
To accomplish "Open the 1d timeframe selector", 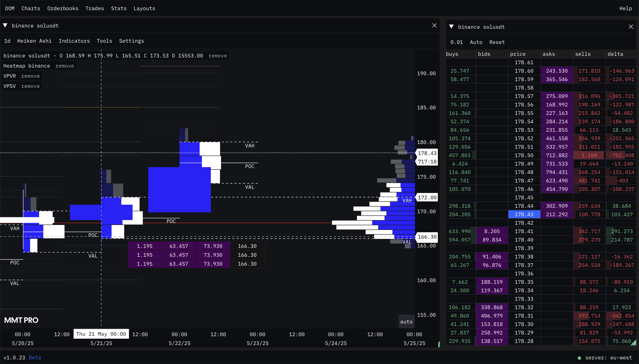I will coord(7,41).
